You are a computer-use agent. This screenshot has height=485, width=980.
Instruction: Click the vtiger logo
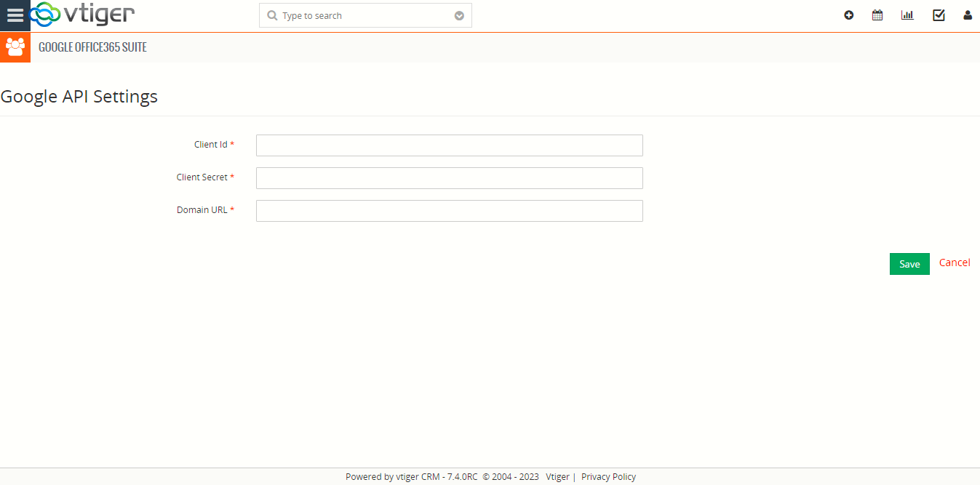82,15
